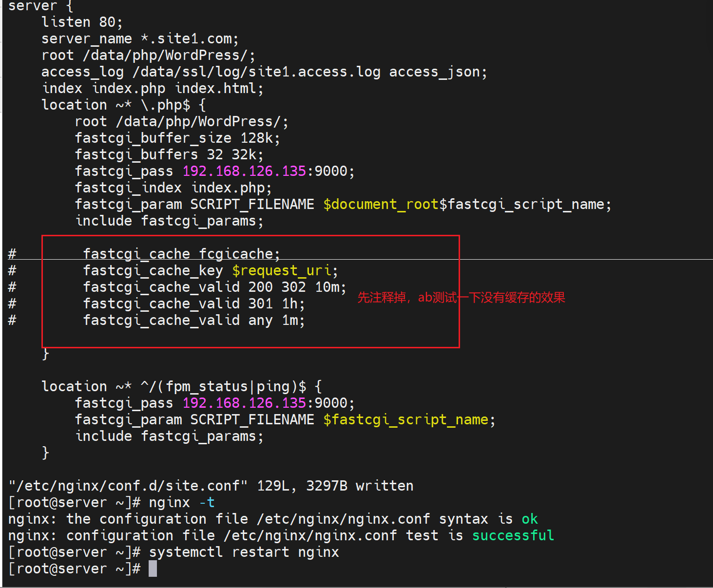Click the yellow $request_uri variable
Viewport: 713px width, 588px height.
point(282,270)
